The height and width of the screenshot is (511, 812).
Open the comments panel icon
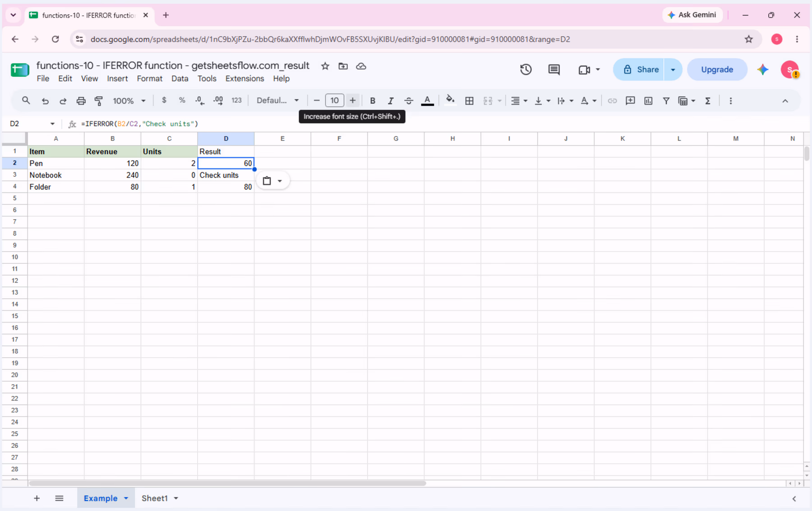554,69
